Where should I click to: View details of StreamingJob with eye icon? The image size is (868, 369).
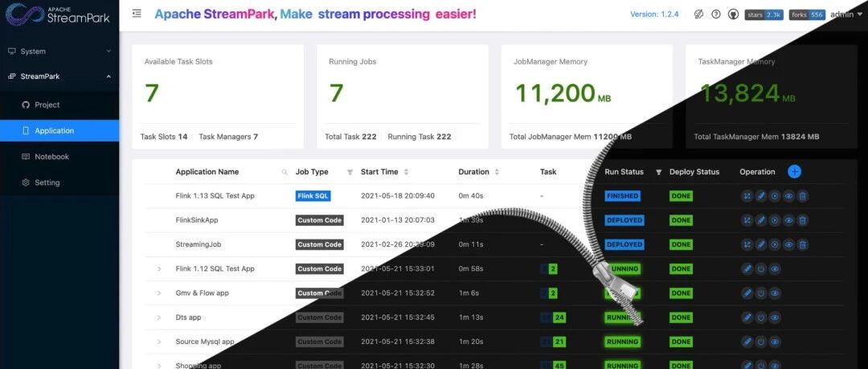tap(789, 244)
